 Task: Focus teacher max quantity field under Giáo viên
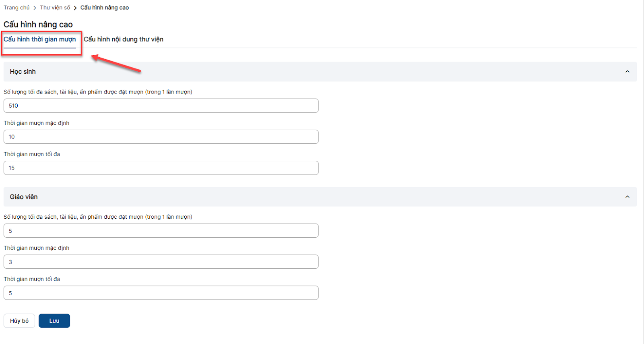[x=161, y=231]
